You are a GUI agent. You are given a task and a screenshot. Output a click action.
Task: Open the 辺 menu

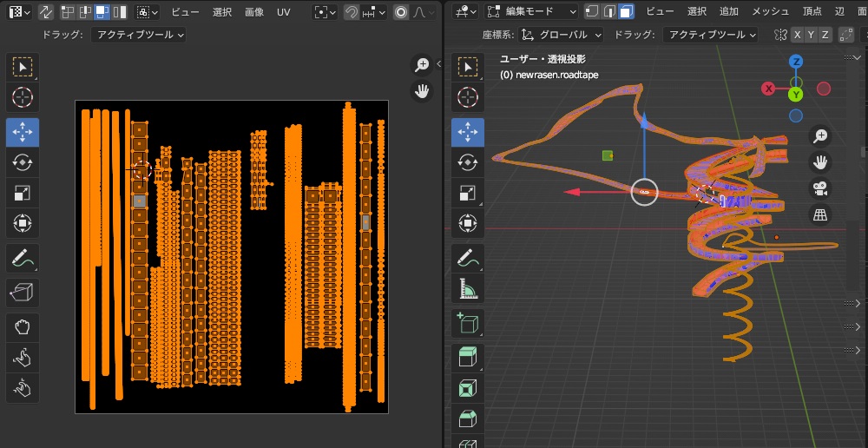point(839,11)
